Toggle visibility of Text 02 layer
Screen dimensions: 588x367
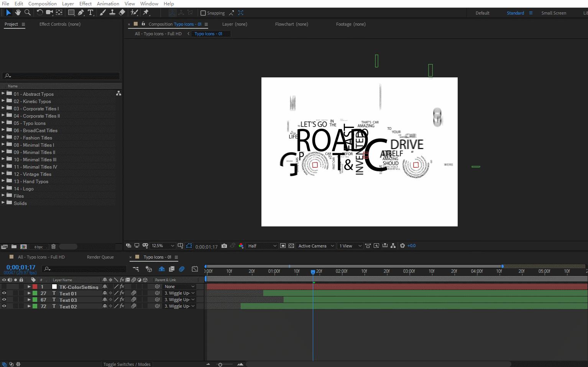(x=4, y=306)
